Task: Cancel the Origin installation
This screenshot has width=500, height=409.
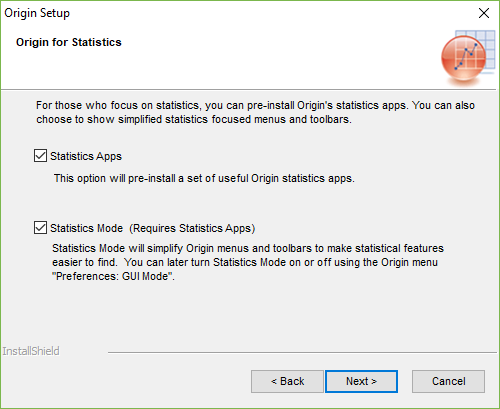Action: (x=448, y=381)
